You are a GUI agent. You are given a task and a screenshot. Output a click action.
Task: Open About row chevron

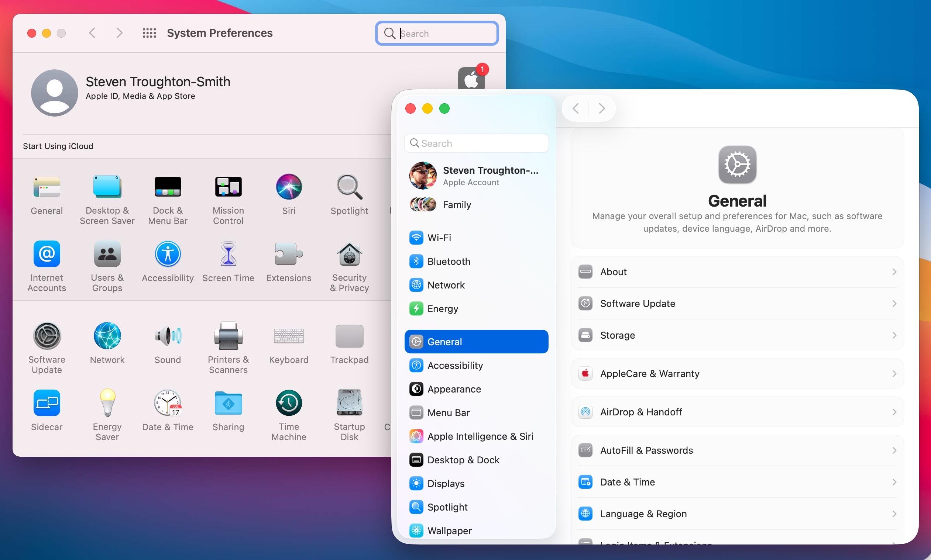894,272
